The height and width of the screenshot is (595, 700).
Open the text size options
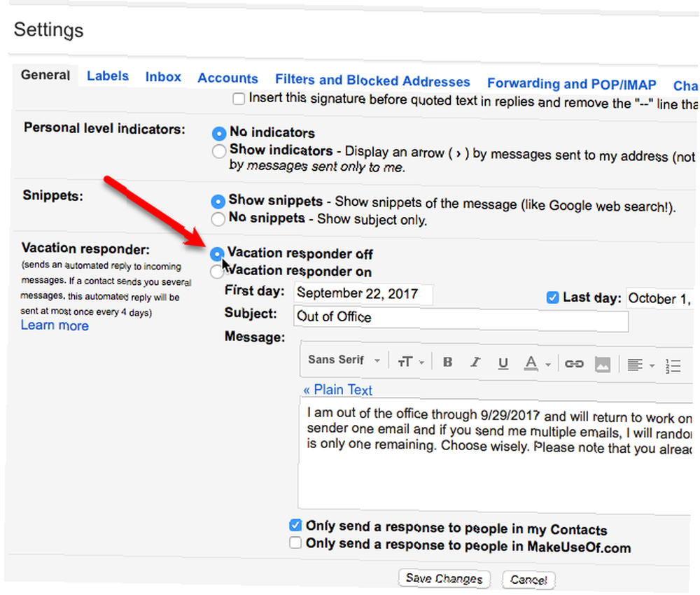[x=405, y=362]
